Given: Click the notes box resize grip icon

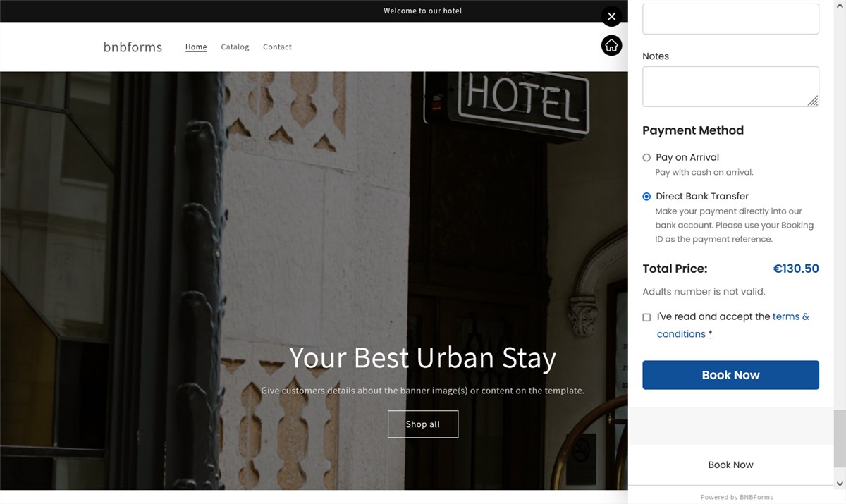Looking at the screenshot, I should (813, 101).
